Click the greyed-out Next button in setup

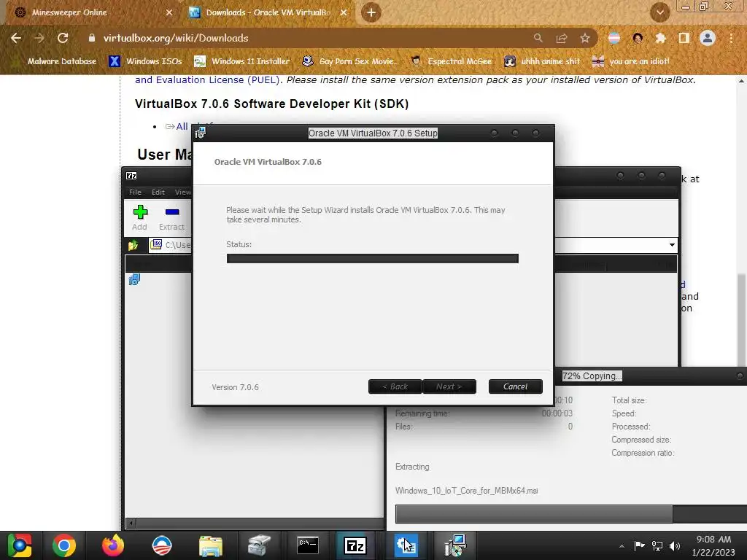coord(449,386)
